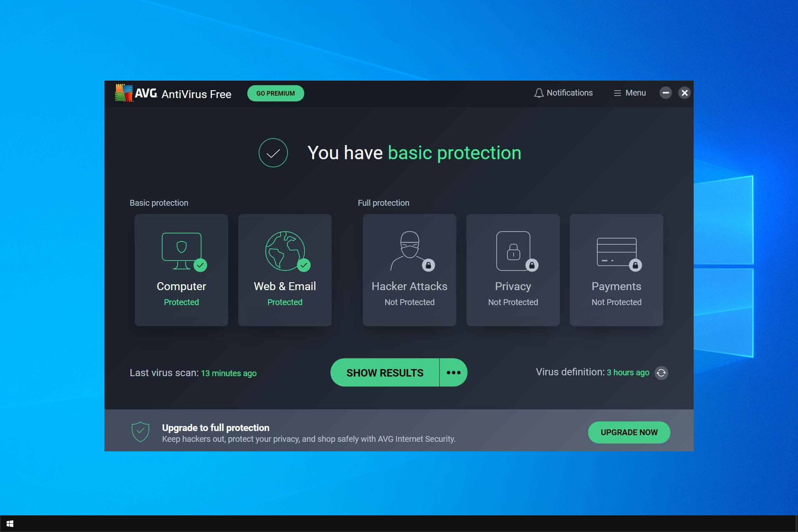Click the 'Web & Email' tile label

pos(285,286)
